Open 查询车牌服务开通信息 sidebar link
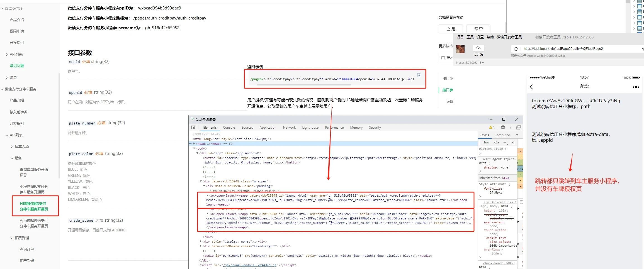The height and width of the screenshot is (269, 644). click(34, 172)
